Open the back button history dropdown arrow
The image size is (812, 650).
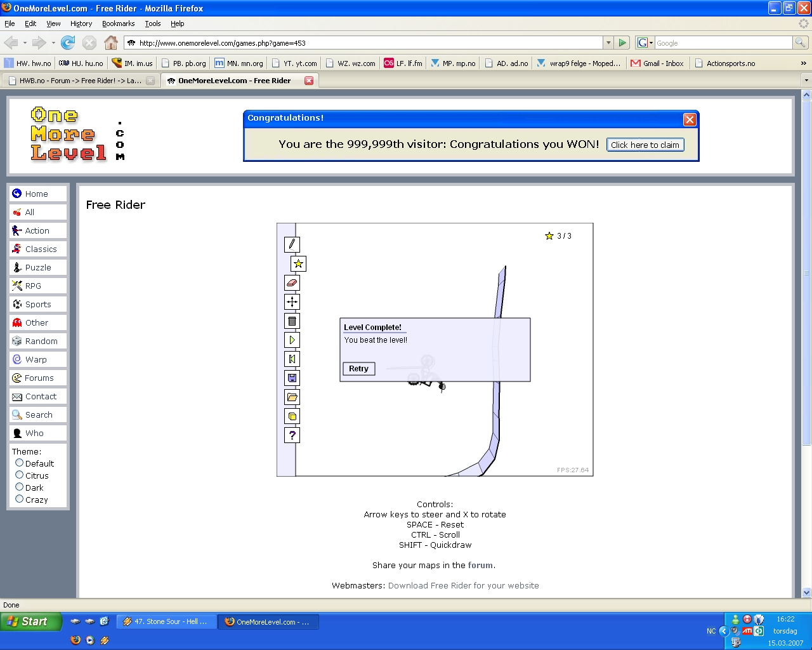click(25, 43)
